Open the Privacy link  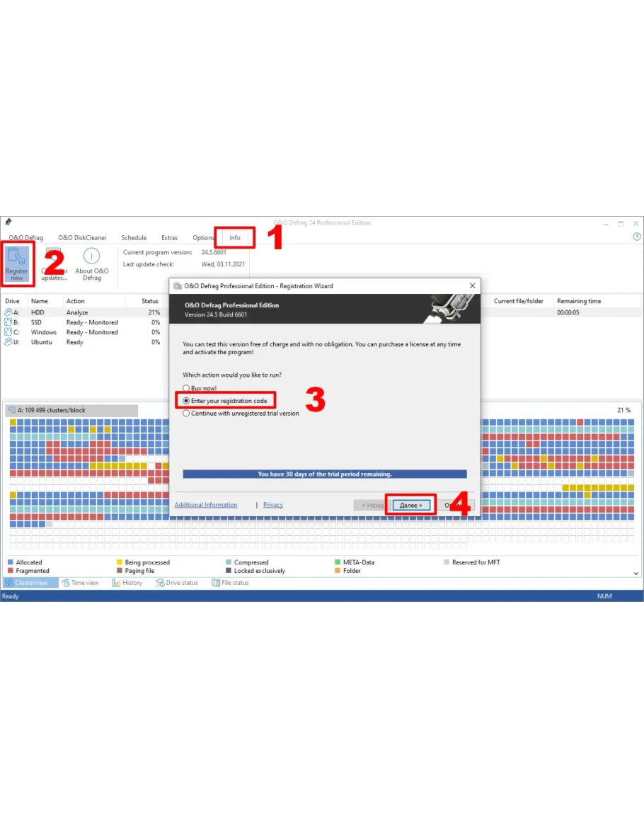pyautogui.click(x=272, y=505)
